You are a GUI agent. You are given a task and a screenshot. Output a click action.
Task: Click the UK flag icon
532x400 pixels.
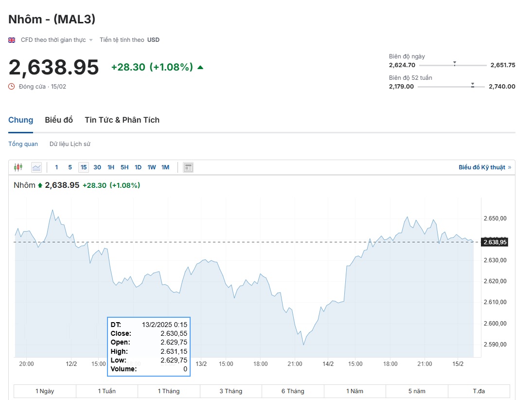(x=12, y=40)
